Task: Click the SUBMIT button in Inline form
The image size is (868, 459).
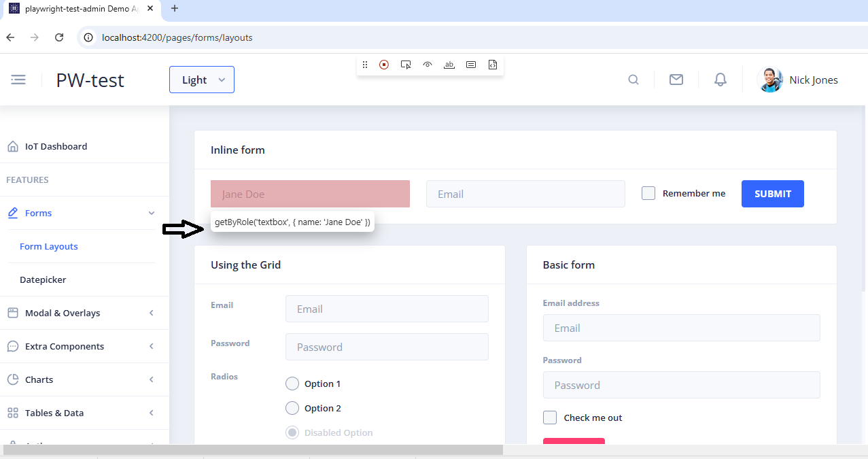Action: pyautogui.click(x=773, y=194)
